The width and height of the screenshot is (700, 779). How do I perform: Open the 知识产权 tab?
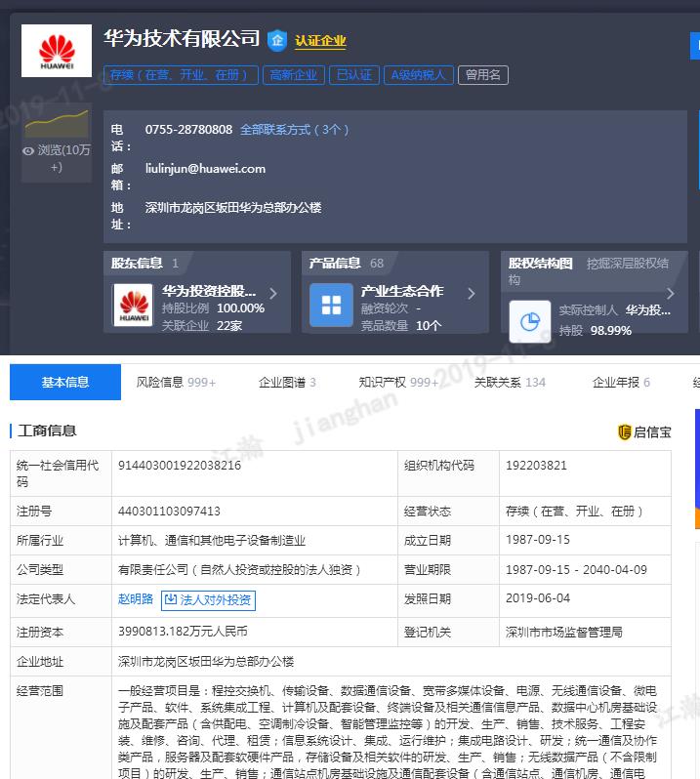pyautogui.click(x=398, y=383)
